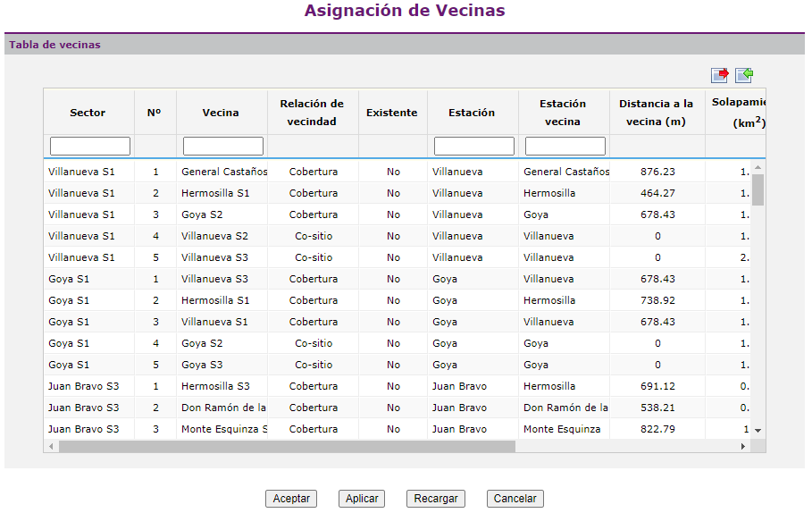812x513 pixels.
Task: Select Don Ramón de la vecina cell
Action: [x=223, y=408]
